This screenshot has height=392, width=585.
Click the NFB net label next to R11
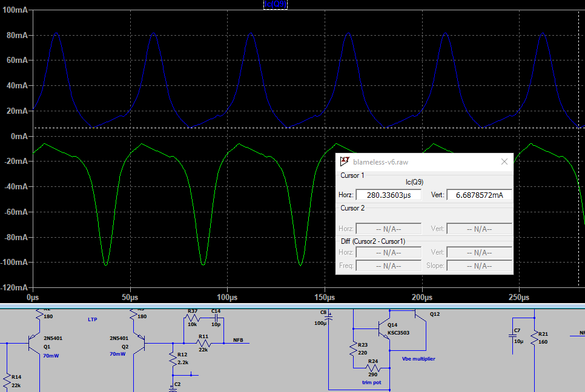[x=238, y=340]
